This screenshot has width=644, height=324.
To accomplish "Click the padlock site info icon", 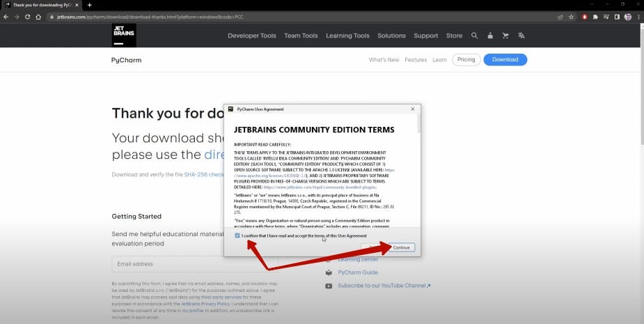I will point(52,17).
